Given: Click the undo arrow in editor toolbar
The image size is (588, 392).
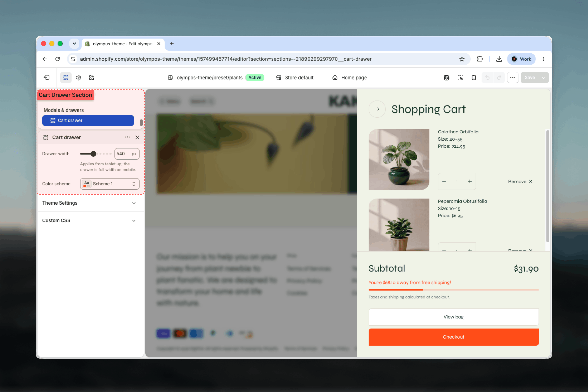Looking at the screenshot, I should click(x=487, y=77).
